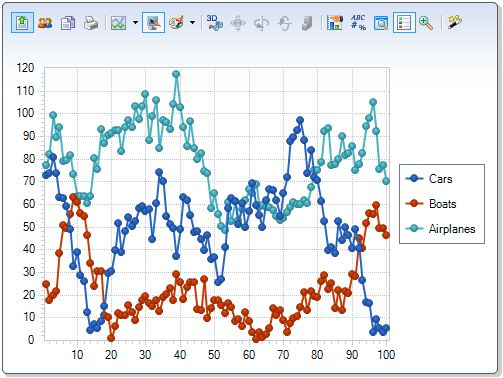Click the greyed-out four-way rotate view icon
503x378 pixels.
coord(238,23)
